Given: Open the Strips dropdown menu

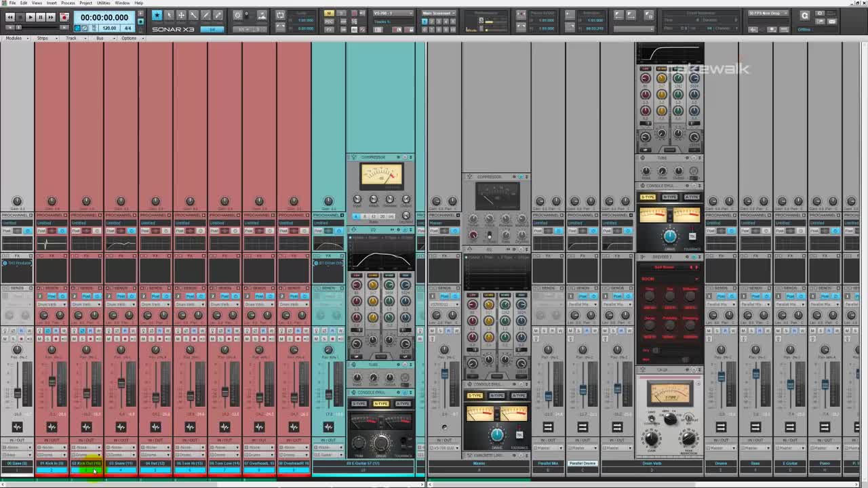Looking at the screenshot, I should [x=44, y=38].
